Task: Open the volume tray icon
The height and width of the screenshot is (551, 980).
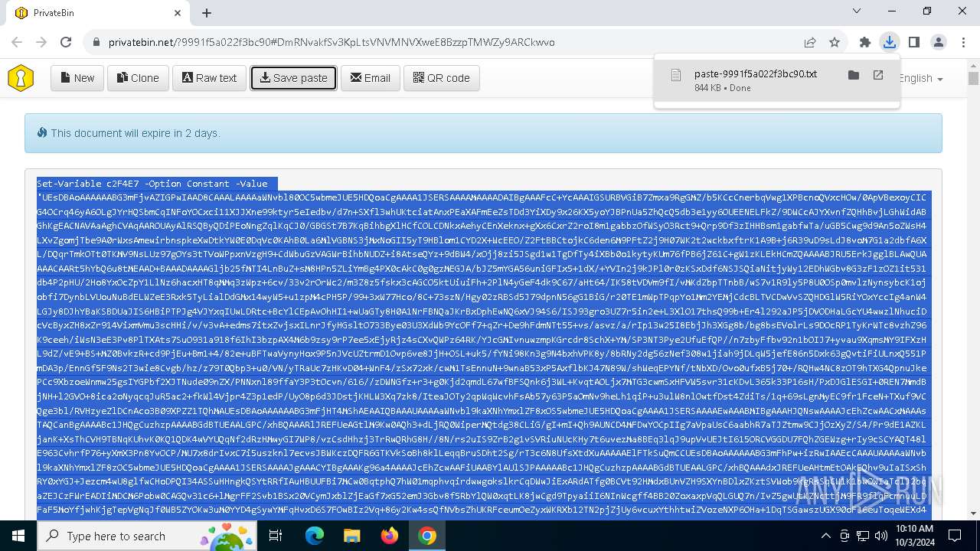Action: point(880,536)
